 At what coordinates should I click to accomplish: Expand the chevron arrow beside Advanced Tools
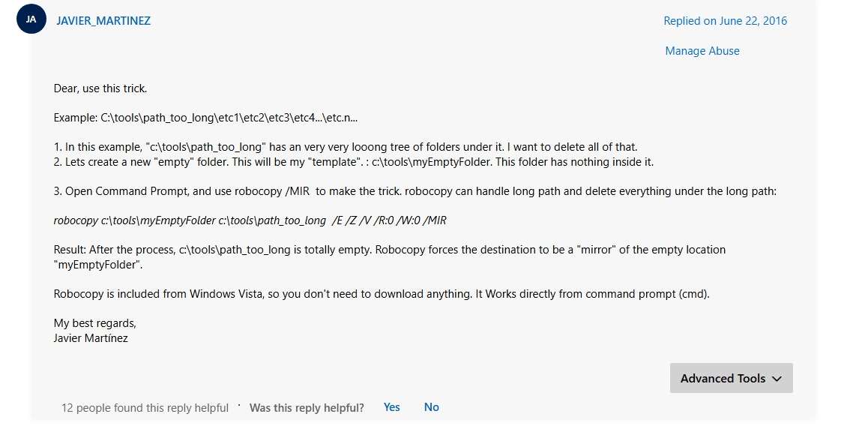click(777, 379)
